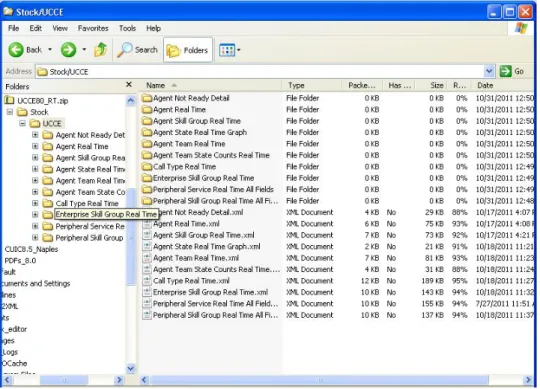The height and width of the screenshot is (389, 540).
Task: Click Agent Team State Counts Real Time.xml name
Action: pos(216,270)
